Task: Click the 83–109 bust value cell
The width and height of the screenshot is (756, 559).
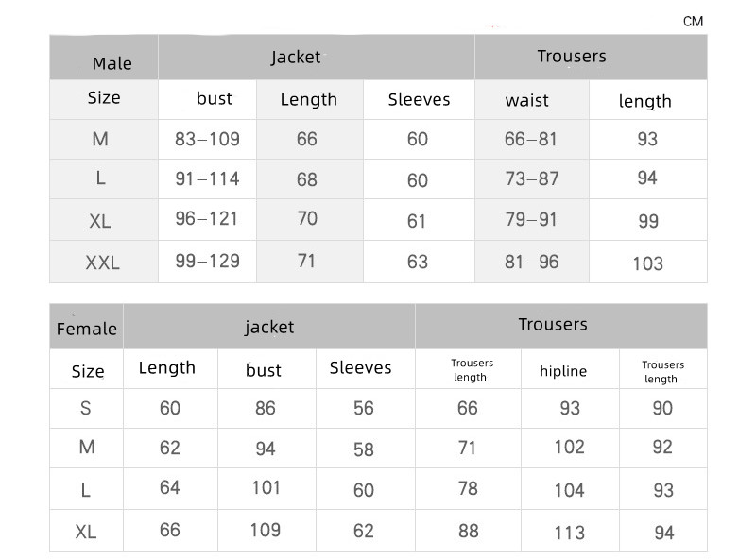Action: tap(207, 140)
